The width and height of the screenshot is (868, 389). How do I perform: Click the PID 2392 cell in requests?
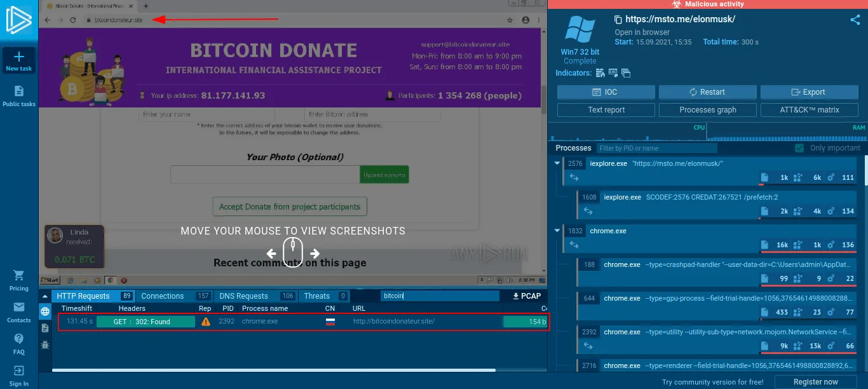click(x=228, y=322)
